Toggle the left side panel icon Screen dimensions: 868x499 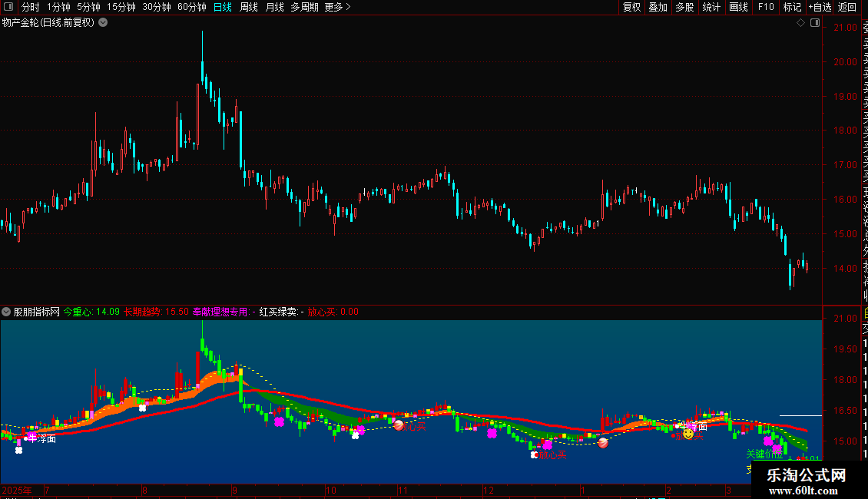[8, 7]
